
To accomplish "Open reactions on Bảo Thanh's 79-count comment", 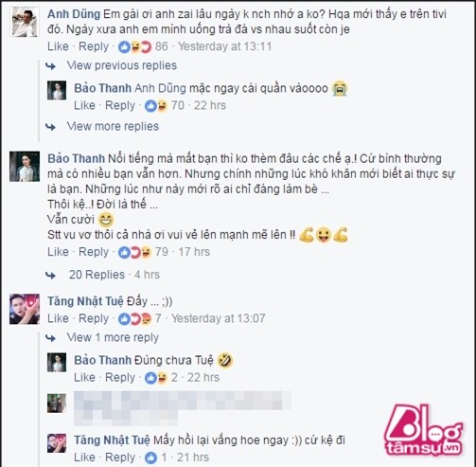I will click(134, 252).
